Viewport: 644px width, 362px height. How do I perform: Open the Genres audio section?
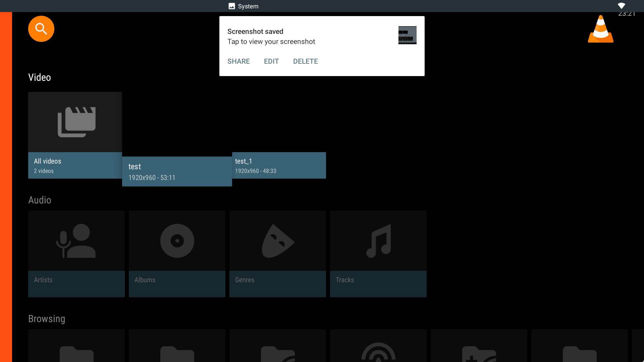[277, 254]
